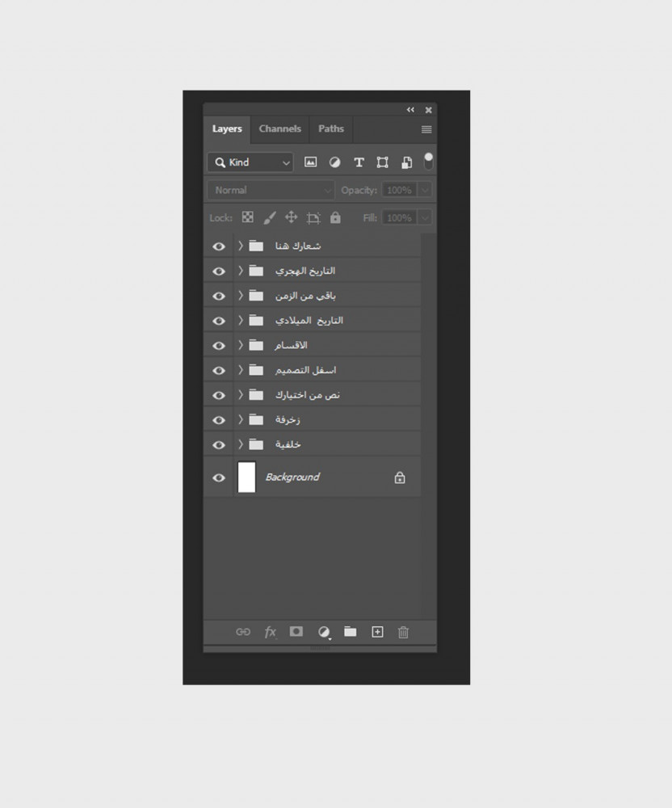
Task: Hide the Background layer using eye icon
Action: pos(218,478)
